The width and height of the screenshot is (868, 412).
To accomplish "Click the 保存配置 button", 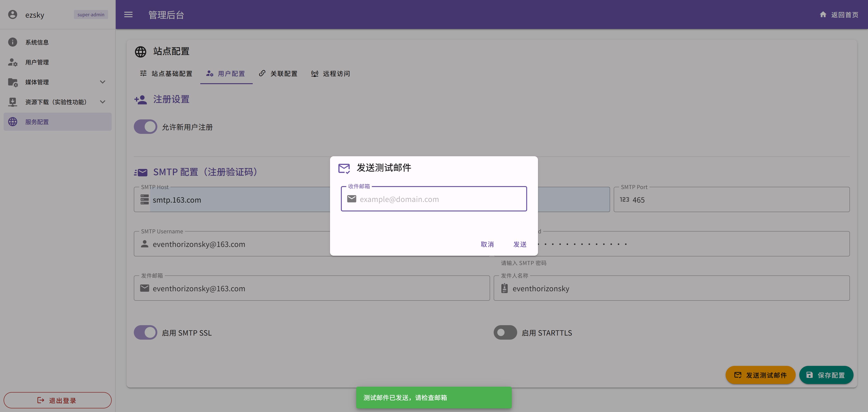I will [826, 375].
